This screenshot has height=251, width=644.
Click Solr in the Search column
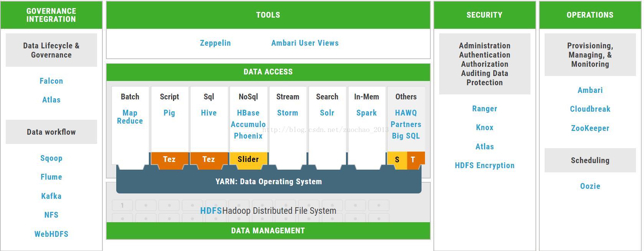point(327,113)
